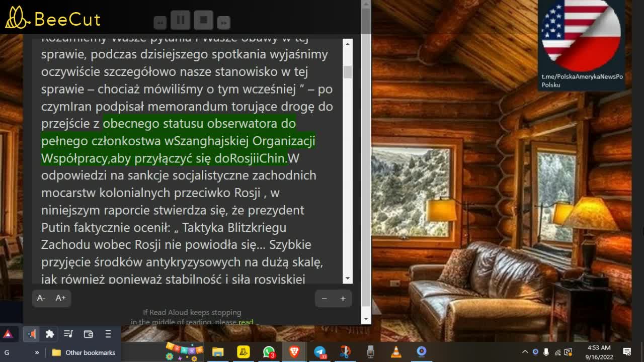Viewport: 644px width, 362px height.
Task: Open the blue disc recorder app in the taskbar
Action: (x=422, y=352)
